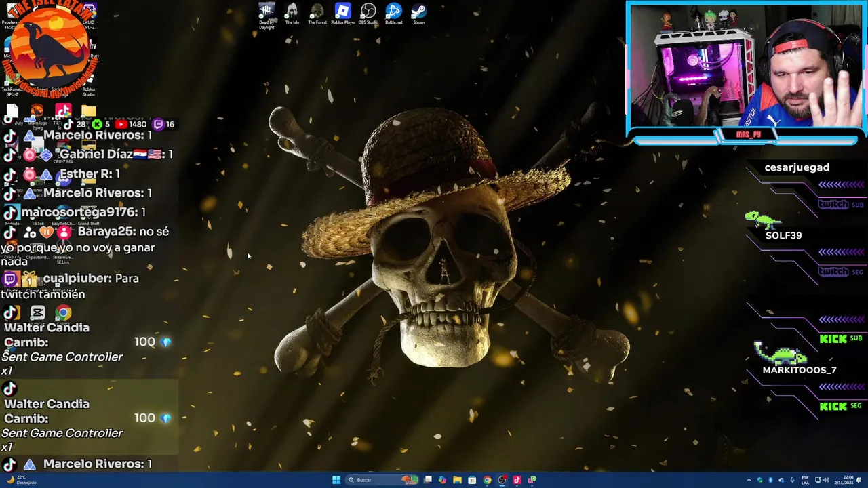Open the Windows Start menu
Screen dimensions: 868x488
coord(336,480)
